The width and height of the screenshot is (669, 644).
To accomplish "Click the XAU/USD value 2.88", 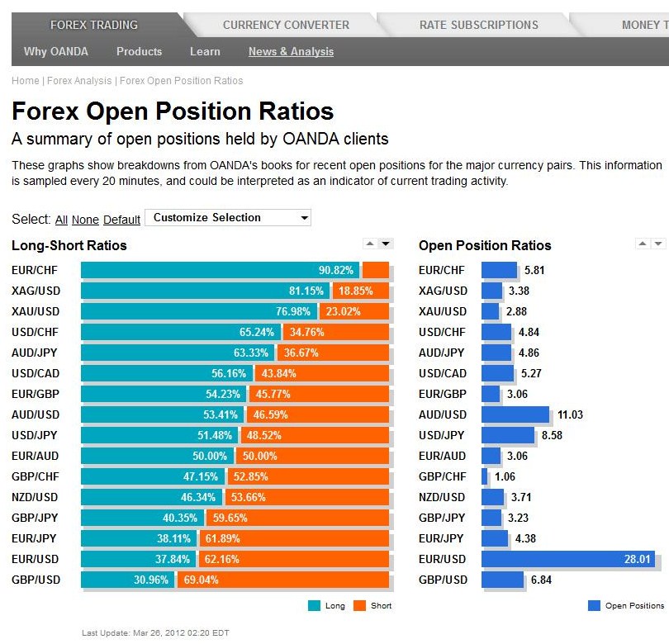I will [x=516, y=311].
